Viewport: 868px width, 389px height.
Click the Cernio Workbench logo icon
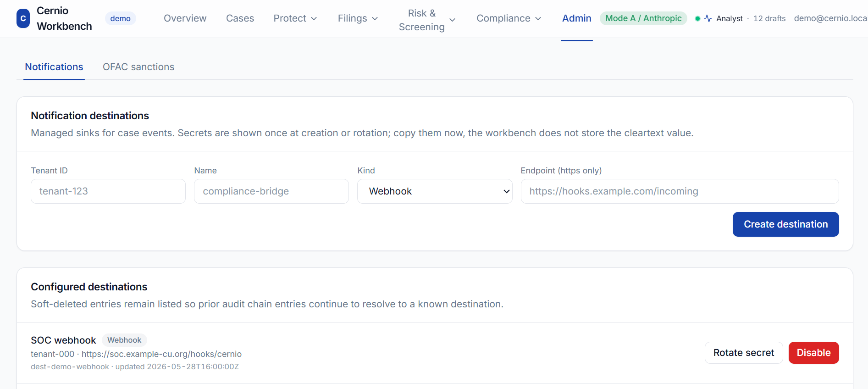pyautogui.click(x=23, y=19)
